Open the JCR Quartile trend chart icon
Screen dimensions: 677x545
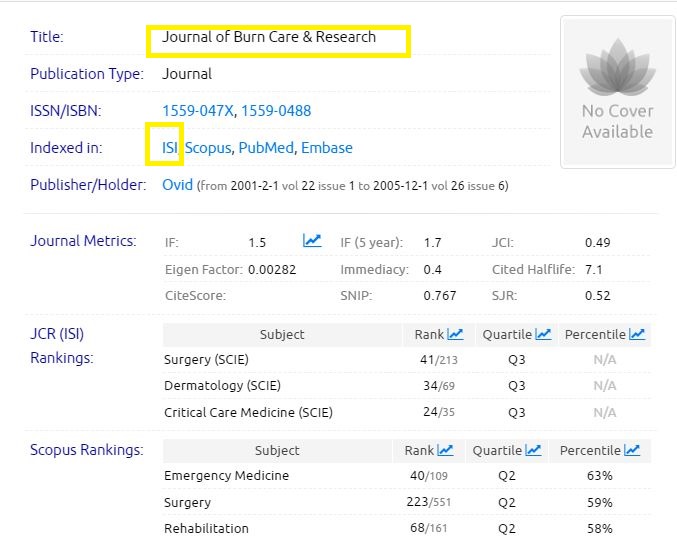pos(544,334)
